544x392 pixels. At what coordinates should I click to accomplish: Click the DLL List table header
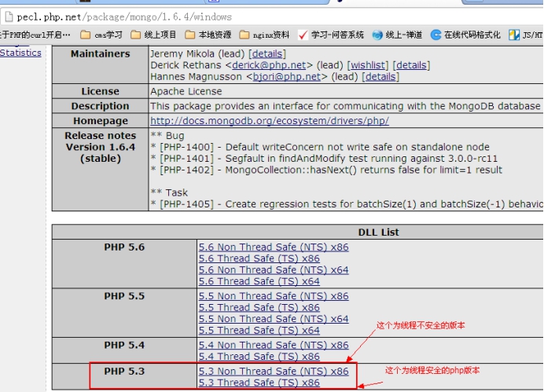click(378, 233)
